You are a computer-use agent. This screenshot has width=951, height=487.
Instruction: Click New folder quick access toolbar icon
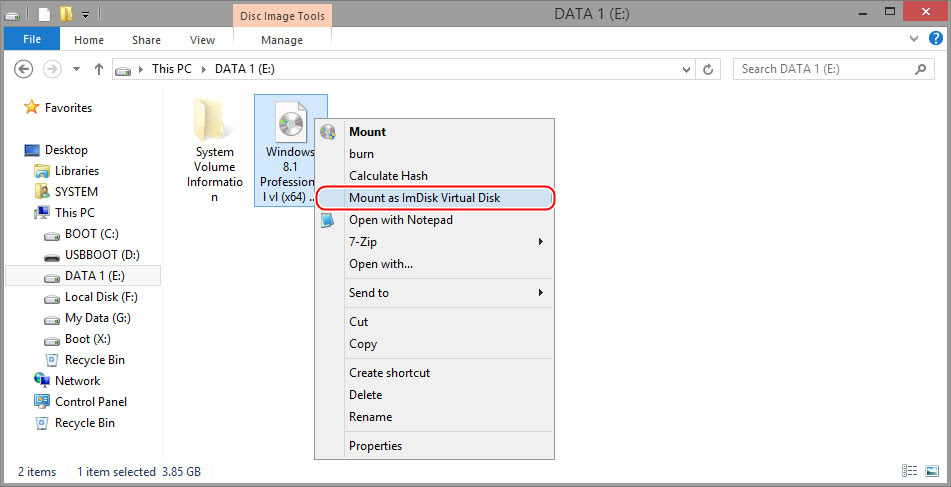tap(66, 13)
